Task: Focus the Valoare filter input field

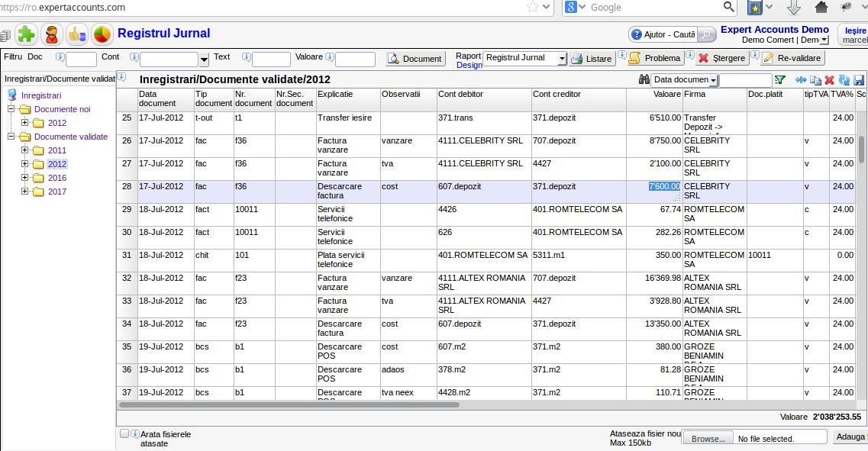Action: pos(356,60)
